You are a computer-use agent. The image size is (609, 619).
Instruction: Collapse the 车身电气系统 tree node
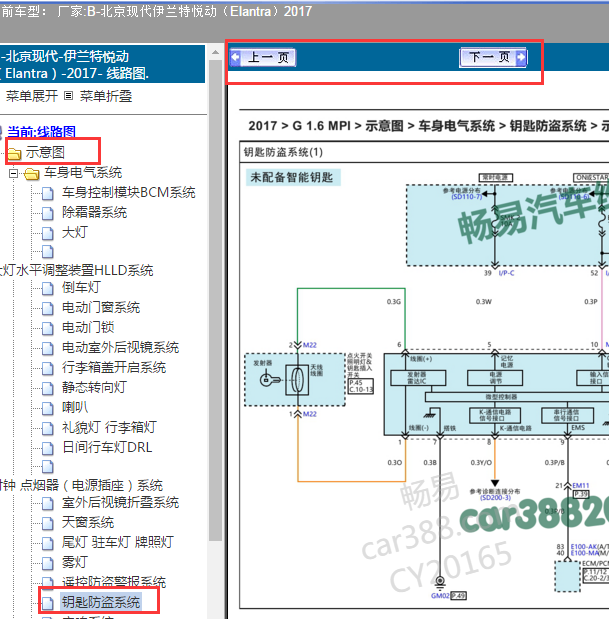click(13, 173)
